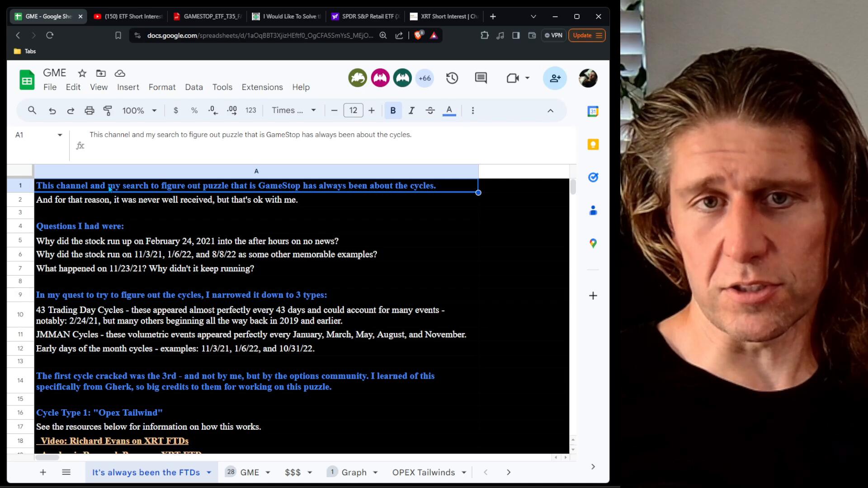Open the Name box A1 dropdown
Viewport: 868px width, 488px height.
tap(60, 135)
